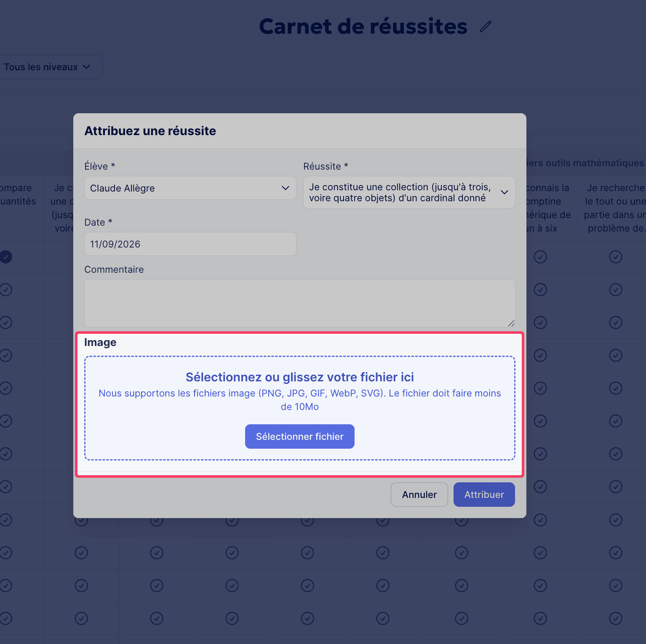646x644 pixels.
Task: Toggle the second-row check circle under Je recherche
Action: coord(616,290)
